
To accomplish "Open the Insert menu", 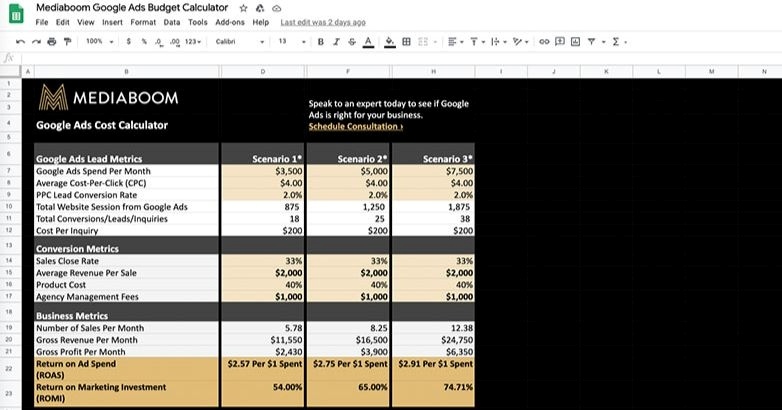I will click(x=112, y=22).
